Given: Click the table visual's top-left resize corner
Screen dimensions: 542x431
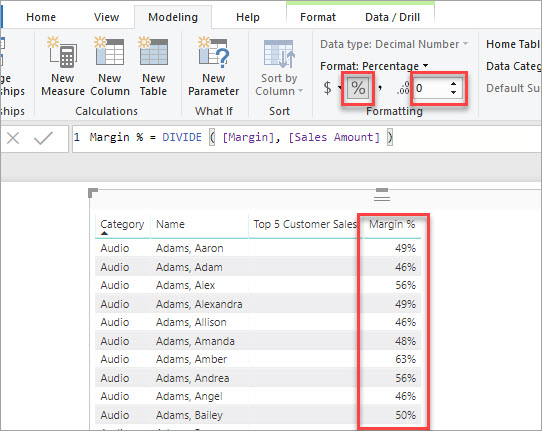Looking at the screenshot, I should (x=93, y=193).
